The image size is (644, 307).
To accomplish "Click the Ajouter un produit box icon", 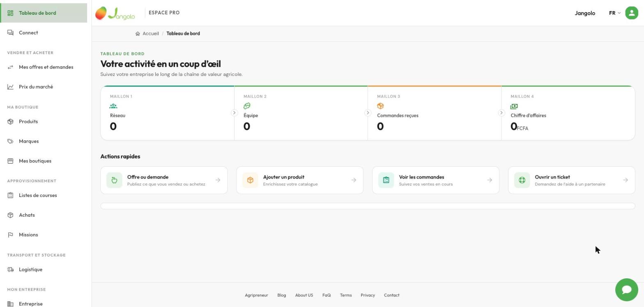I will [250, 180].
